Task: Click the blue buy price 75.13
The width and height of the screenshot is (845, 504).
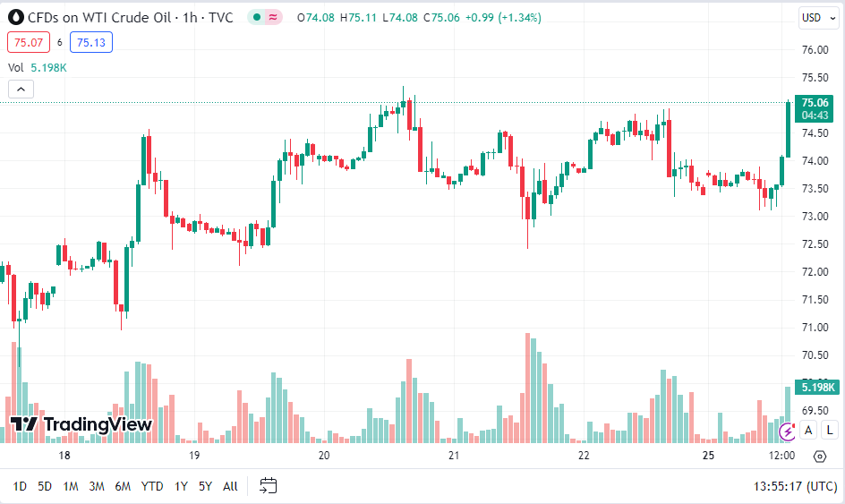Action: (x=91, y=43)
